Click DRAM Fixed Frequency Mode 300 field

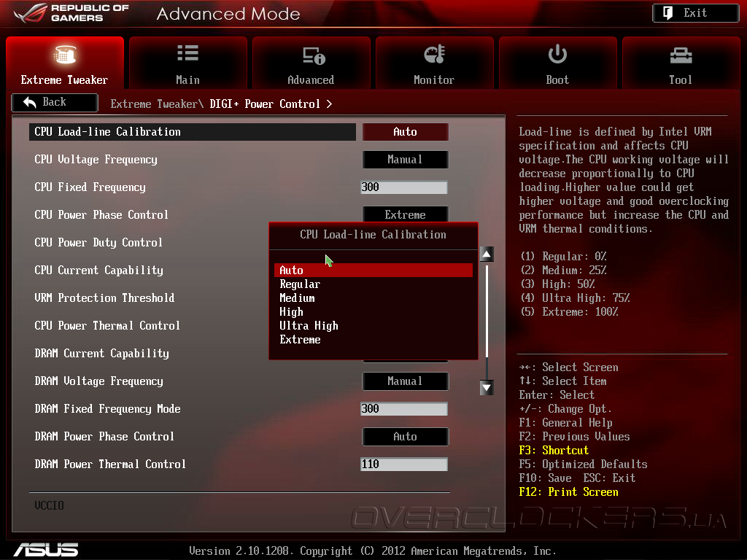pos(404,408)
